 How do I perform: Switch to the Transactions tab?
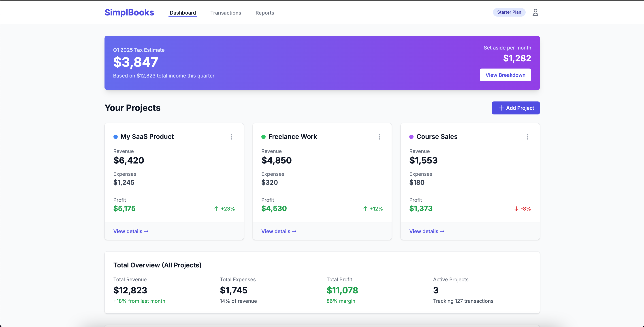click(226, 13)
